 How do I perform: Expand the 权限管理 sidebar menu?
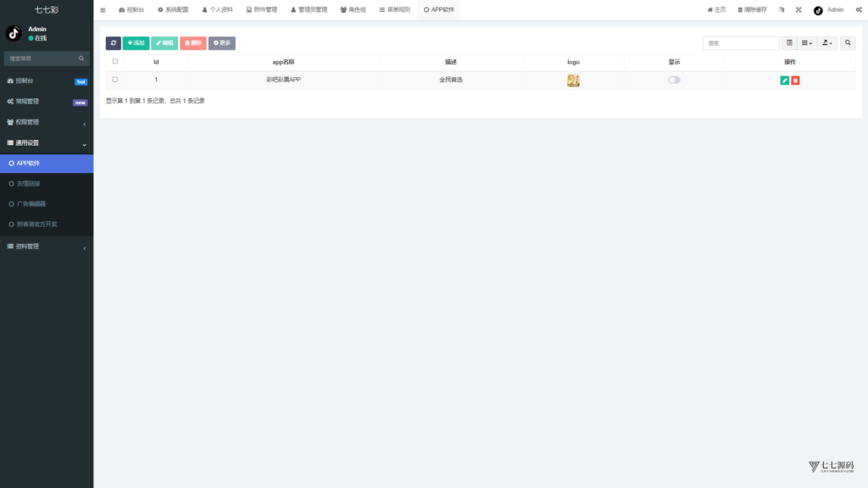47,122
